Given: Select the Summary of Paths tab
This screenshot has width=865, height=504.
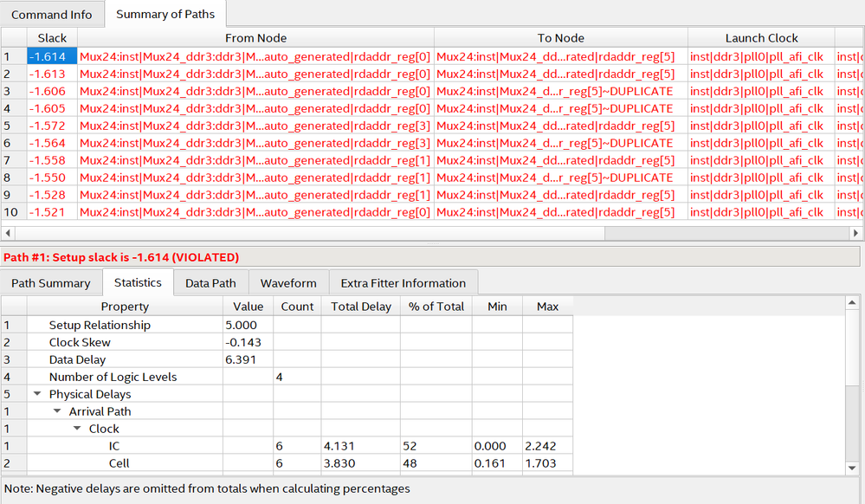Looking at the screenshot, I should point(165,15).
